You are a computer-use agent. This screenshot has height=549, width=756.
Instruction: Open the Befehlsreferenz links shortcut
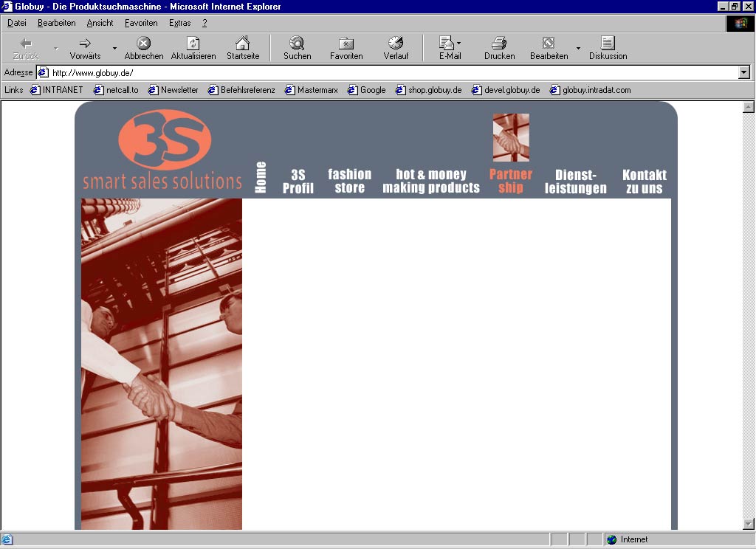[x=241, y=90]
